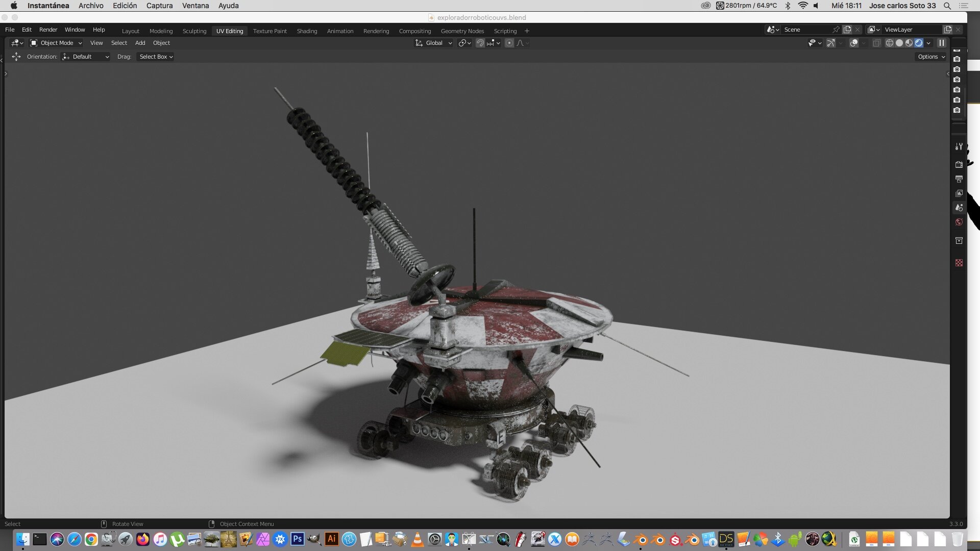
Task: Browse scenes with scene icon dropdown
Action: pos(773,30)
